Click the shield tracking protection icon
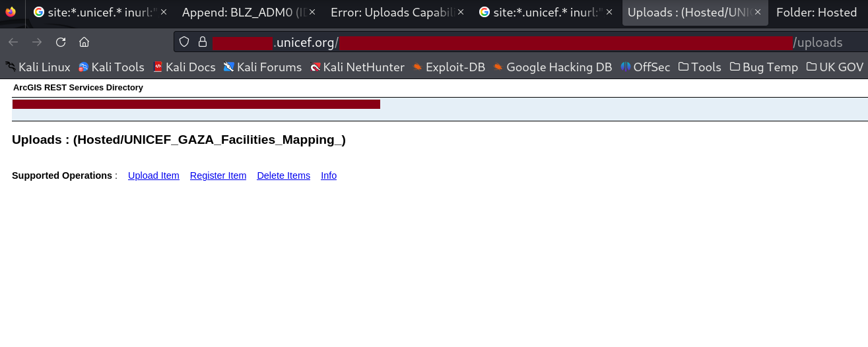 click(x=184, y=42)
